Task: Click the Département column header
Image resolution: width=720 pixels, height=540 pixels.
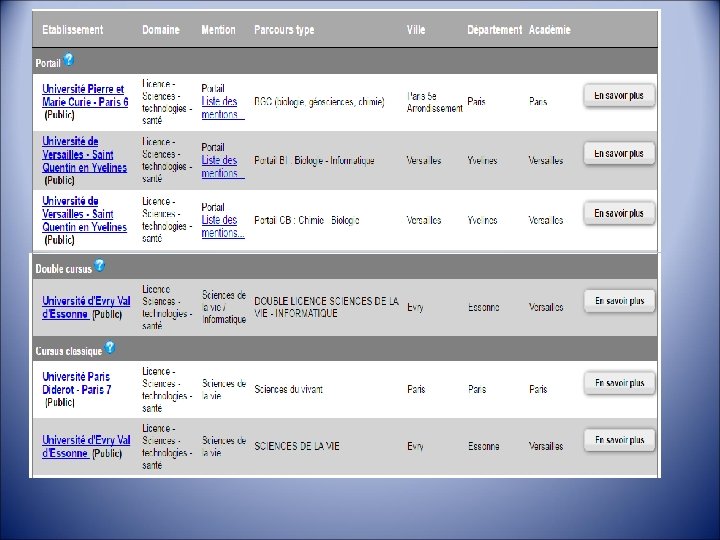Action: [495, 30]
